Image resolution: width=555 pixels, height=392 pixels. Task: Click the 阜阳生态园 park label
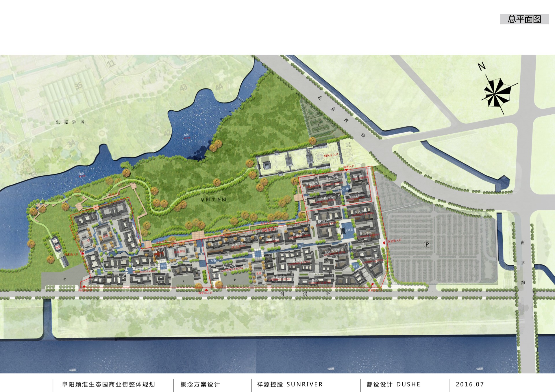click(213, 200)
